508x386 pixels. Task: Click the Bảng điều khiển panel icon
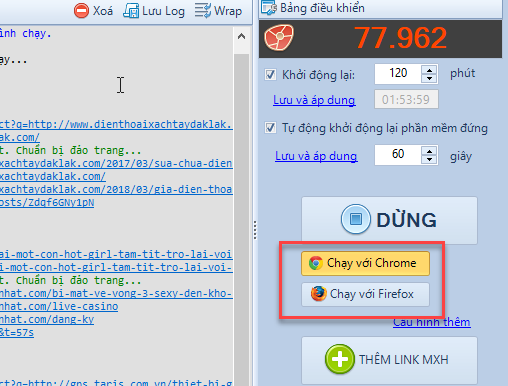(269, 8)
